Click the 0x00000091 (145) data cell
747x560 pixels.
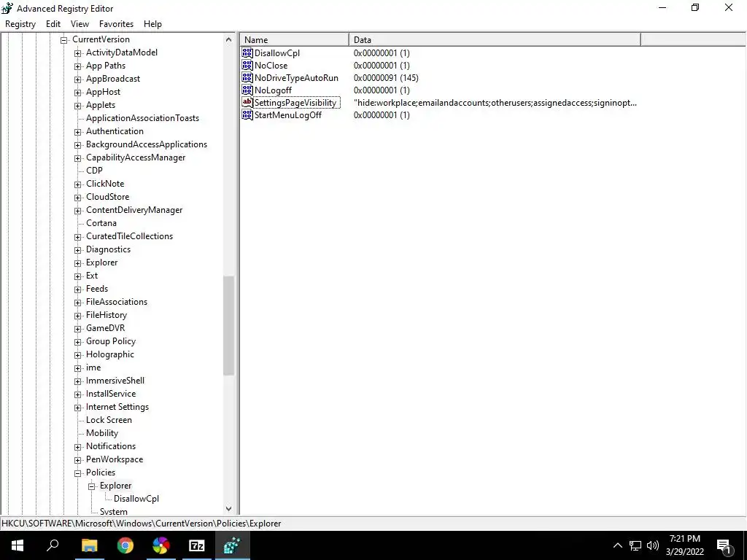point(386,77)
